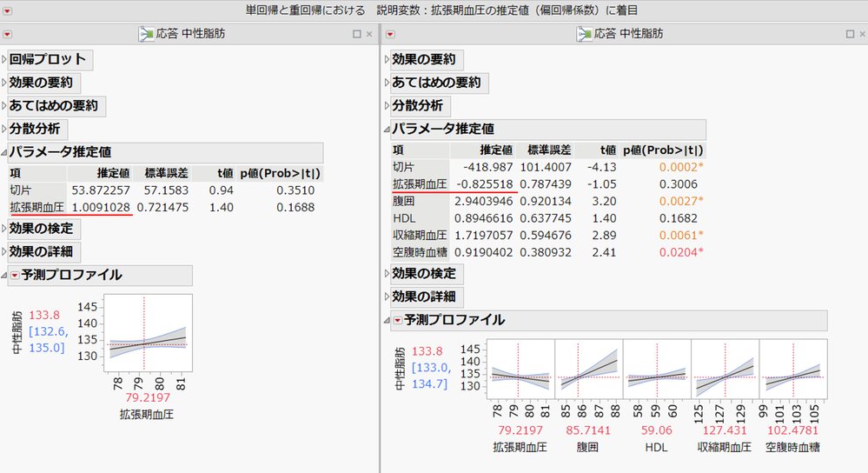Expand left panel あてはめの要約 section
Viewport: 868px width, 473px height.
pyautogui.click(x=3, y=106)
